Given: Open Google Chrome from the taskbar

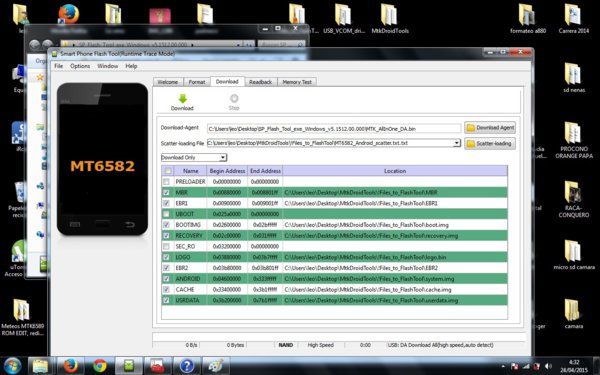Looking at the screenshot, I should coord(100,366).
